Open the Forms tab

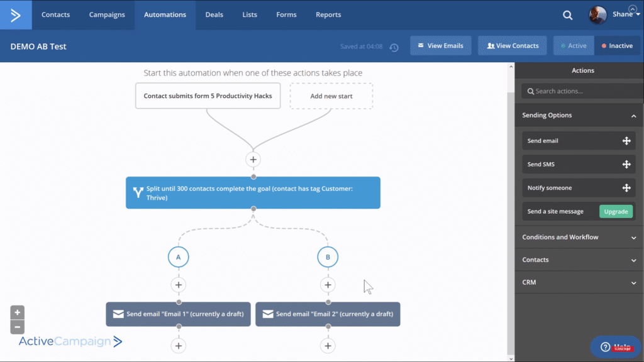pyautogui.click(x=286, y=14)
